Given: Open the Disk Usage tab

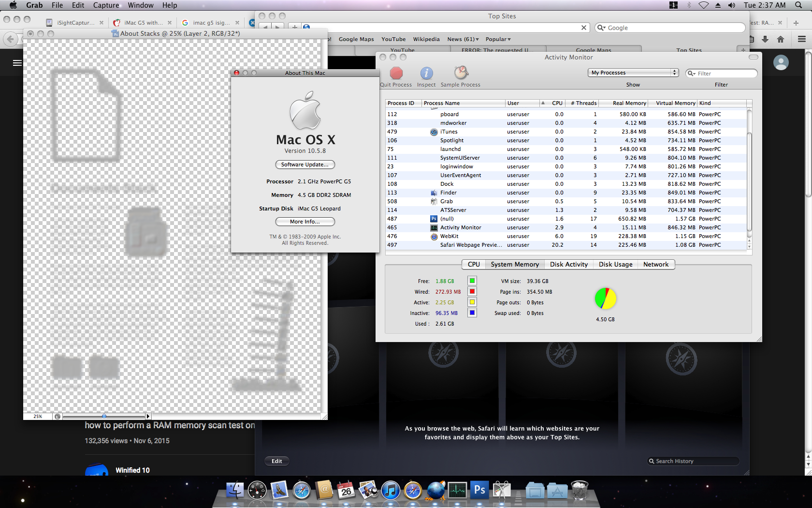Looking at the screenshot, I should [x=616, y=265].
